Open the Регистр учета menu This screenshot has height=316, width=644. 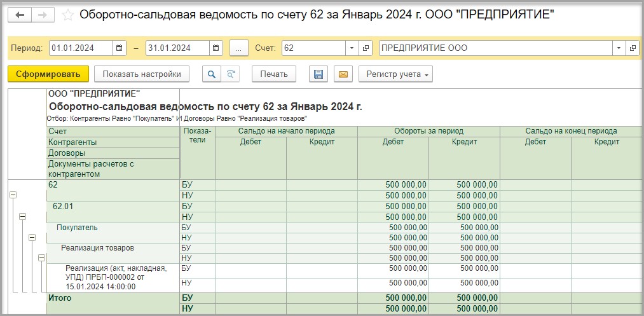(395, 74)
